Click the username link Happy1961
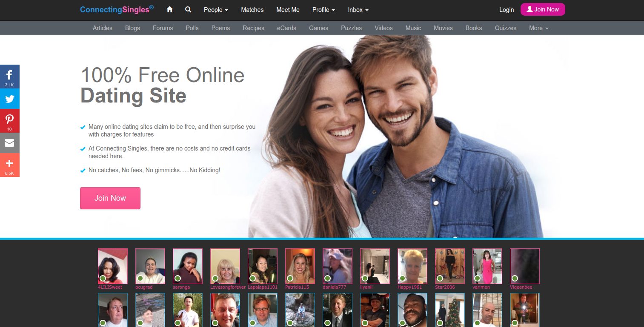Image resolution: width=644 pixels, height=327 pixels. 410,287
